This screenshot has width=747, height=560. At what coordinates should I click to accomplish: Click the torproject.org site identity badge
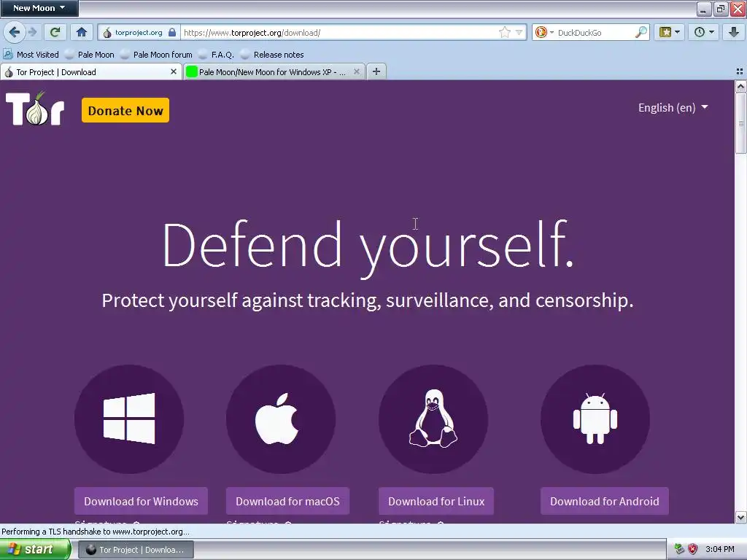[x=139, y=32]
